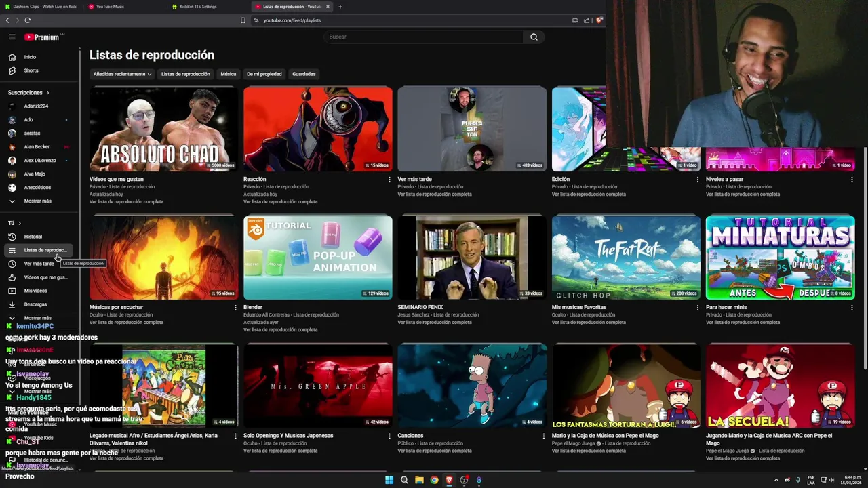Reload the page in the browser
Viewport: 868px width, 488px height.
[x=28, y=20]
